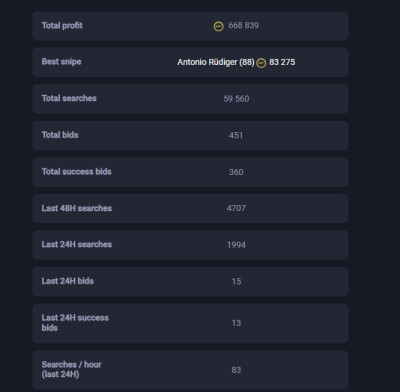Select the Total searches row
Viewport: 400px width, 392px height.
tap(190, 99)
